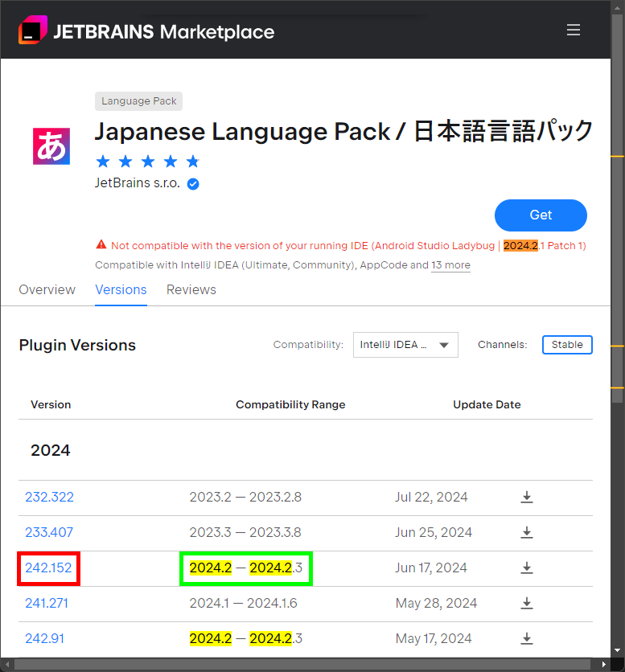Download version 241.271
The width and height of the screenshot is (625, 672).
527,604
